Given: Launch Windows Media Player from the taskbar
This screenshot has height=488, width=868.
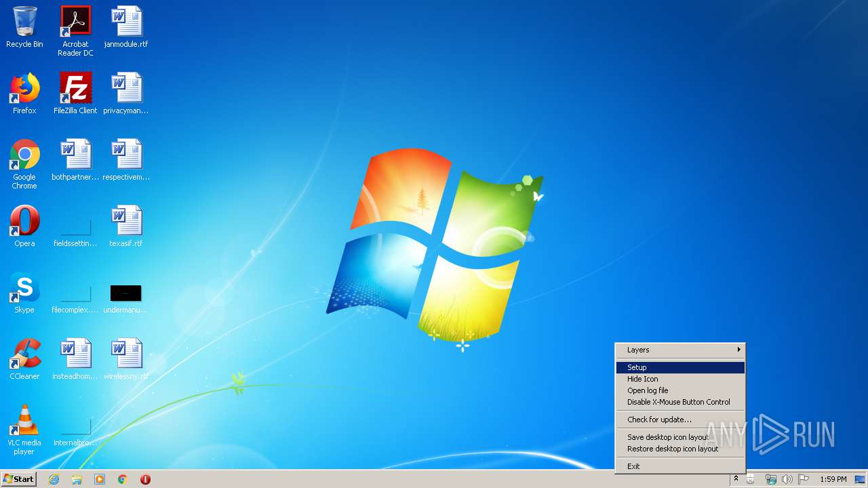Looking at the screenshot, I should coord(100,479).
